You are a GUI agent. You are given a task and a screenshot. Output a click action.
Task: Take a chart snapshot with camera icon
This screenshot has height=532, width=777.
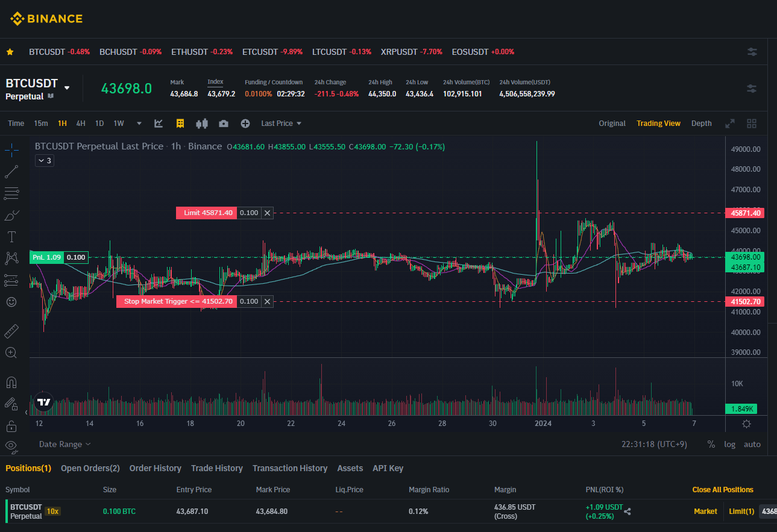pos(224,124)
